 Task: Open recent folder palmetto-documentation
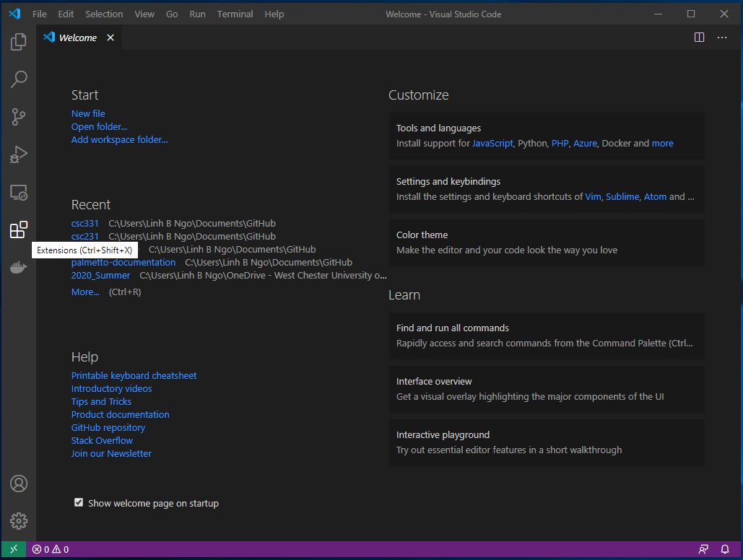click(123, 263)
